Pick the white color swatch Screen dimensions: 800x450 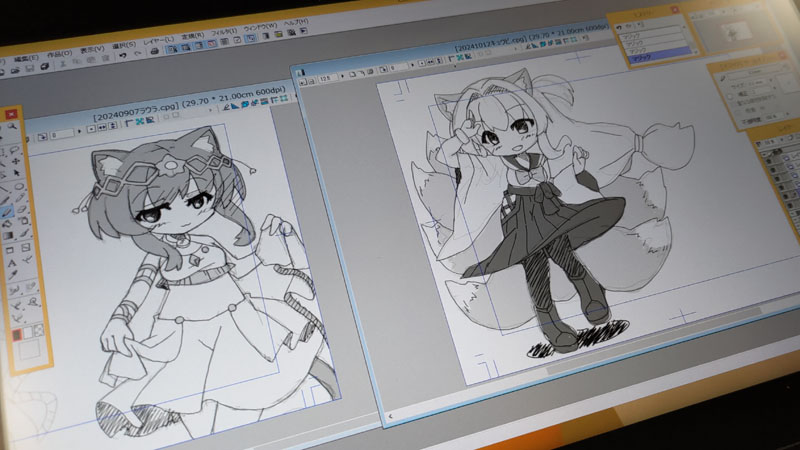pyautogui.click(x=28, y=333)
